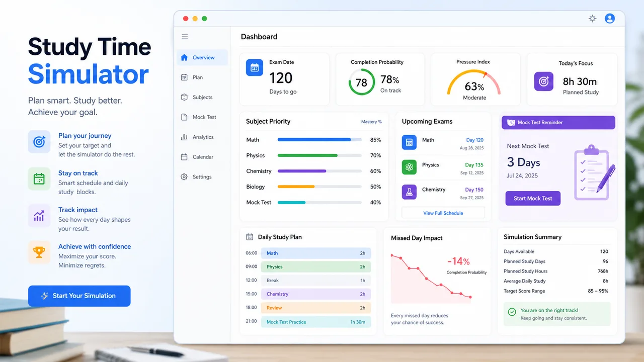
Task: Open the Overview menu item
Action: [x=202, y=57]
